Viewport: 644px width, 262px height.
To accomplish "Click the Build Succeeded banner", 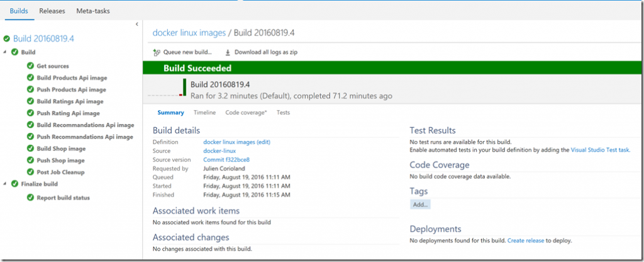I will 392,68.
